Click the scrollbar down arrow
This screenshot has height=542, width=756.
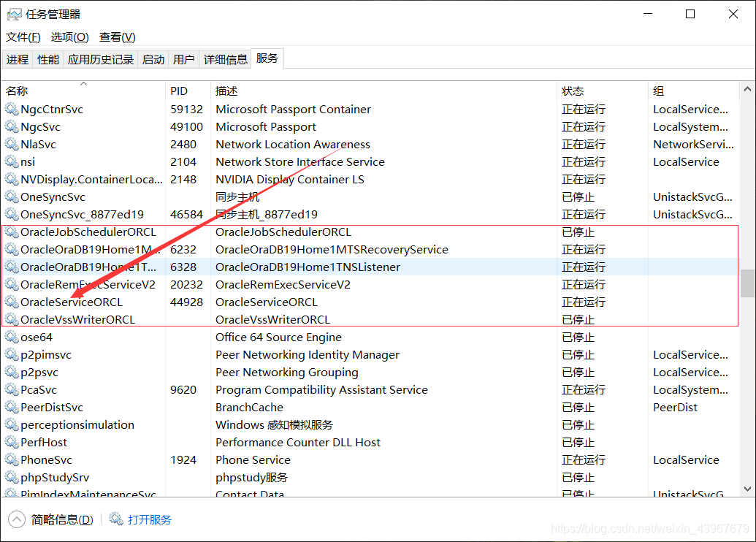tap(747, 489)
